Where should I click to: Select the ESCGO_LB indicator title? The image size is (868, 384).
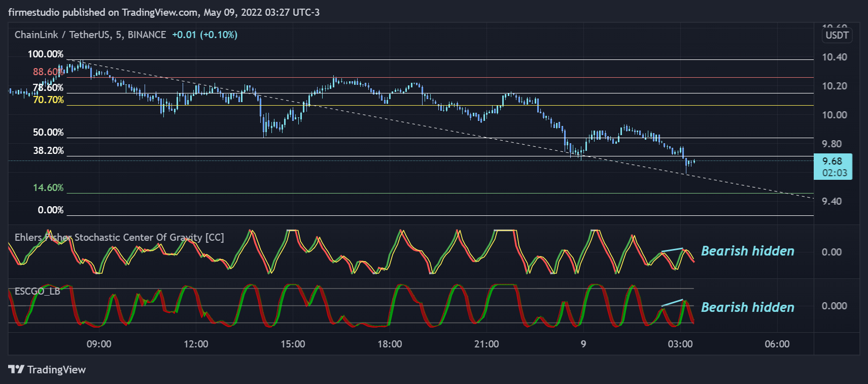tap(38, 291)
